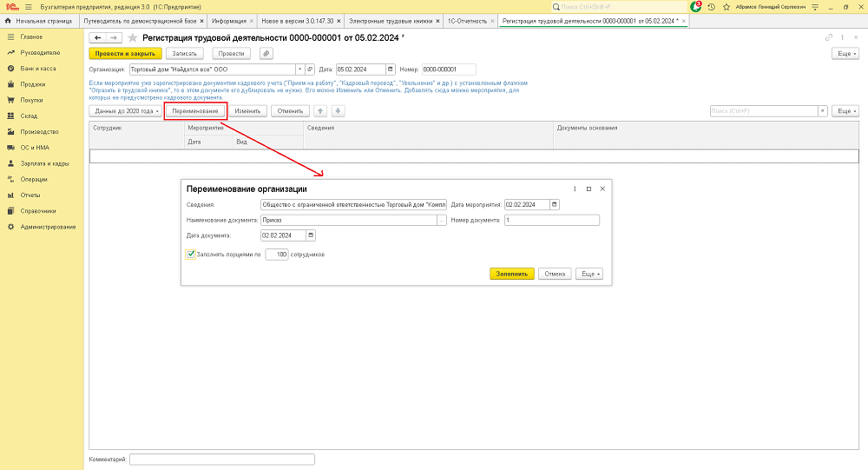The width and height of the screenshot is (868, 470).
Task: Open the Организация dropdown list
Action: point(299,70)
